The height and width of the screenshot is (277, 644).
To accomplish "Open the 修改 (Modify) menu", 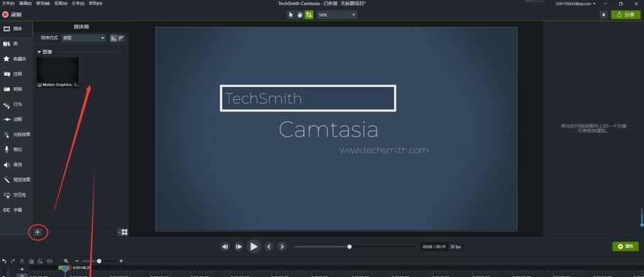I will click(x=43, y=3).
